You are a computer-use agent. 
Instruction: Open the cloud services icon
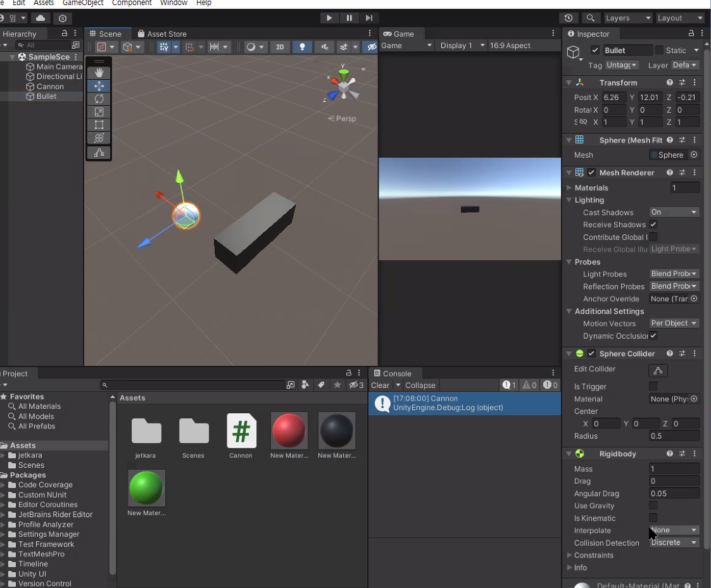(x=41, y=18)
